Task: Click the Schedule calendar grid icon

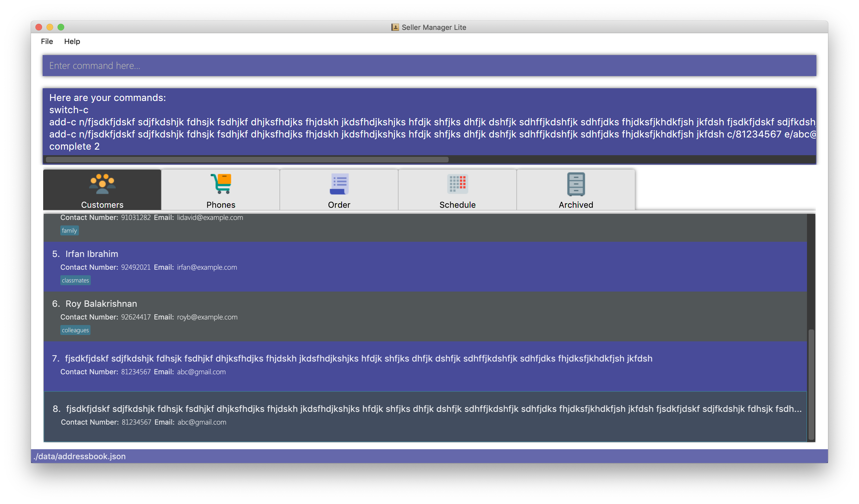Action: (x=457, y=184)
